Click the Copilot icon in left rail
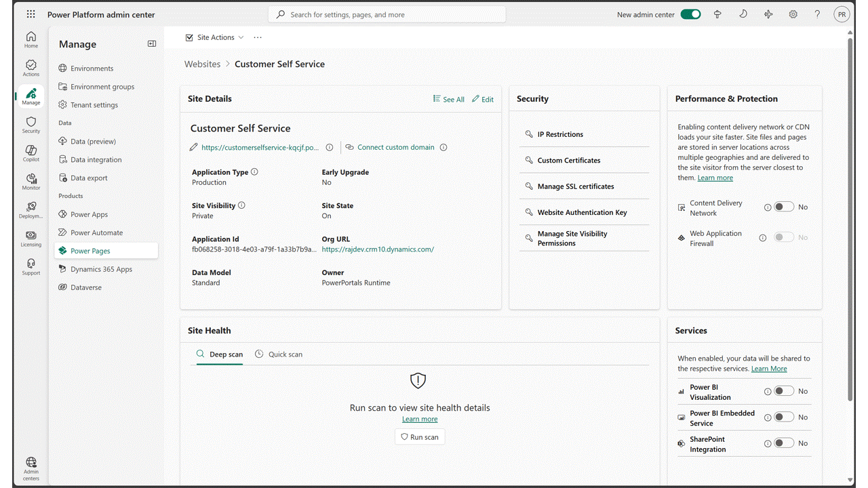Viewport: 868px width, 488px height. click(31, 152)
